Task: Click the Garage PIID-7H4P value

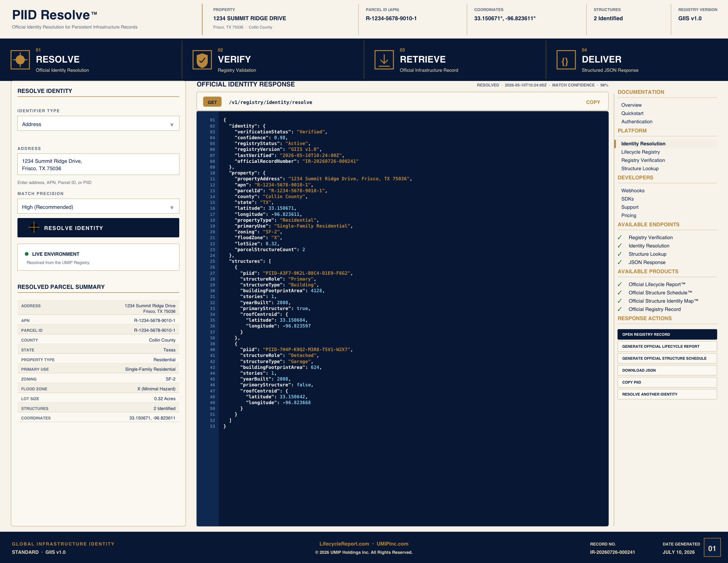Action: [x=306, y=350]
